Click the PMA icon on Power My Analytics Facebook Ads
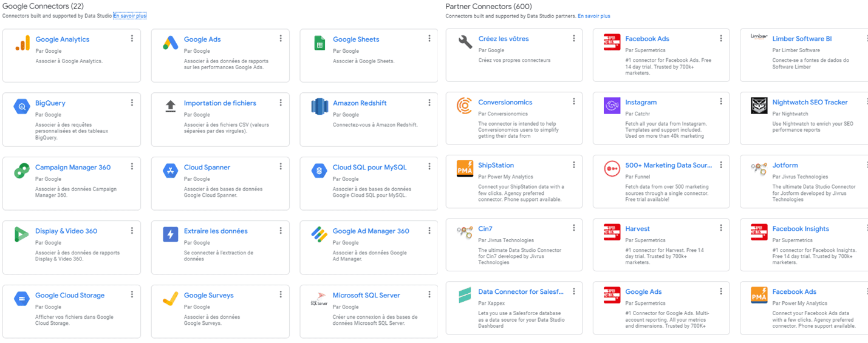 pyautogui.click(x=759, y=295)
